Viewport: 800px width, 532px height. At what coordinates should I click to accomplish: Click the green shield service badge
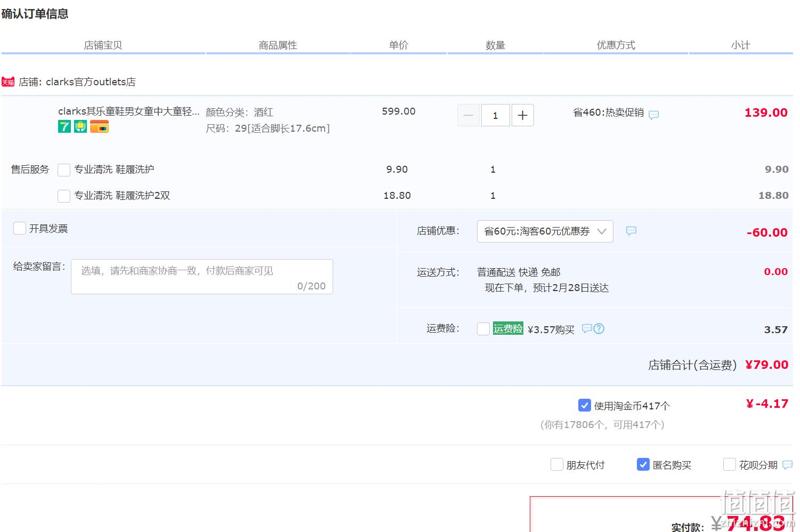pyautogui.click(x=80, y=126)
